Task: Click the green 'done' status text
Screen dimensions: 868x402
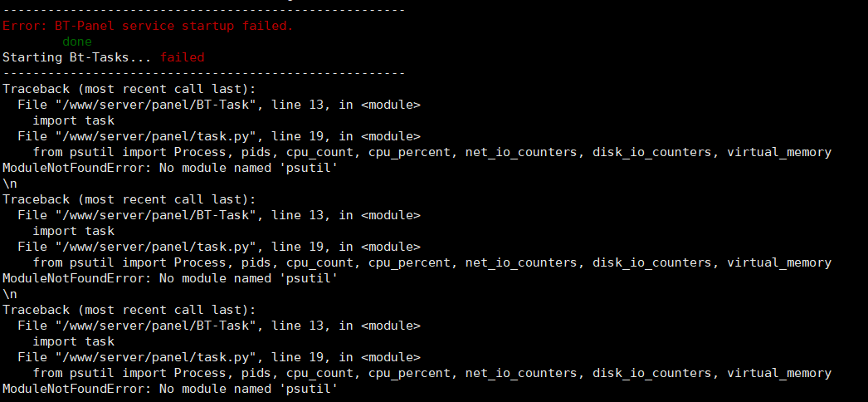Action: click(x=77, y=42)
